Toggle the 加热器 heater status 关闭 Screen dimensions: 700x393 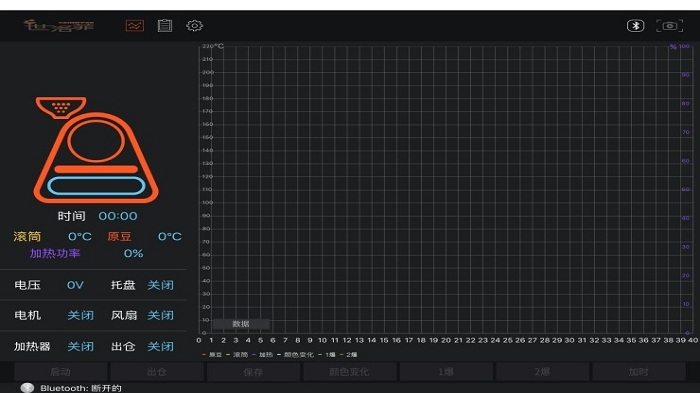pyautogui.click(x=80, y=346)
